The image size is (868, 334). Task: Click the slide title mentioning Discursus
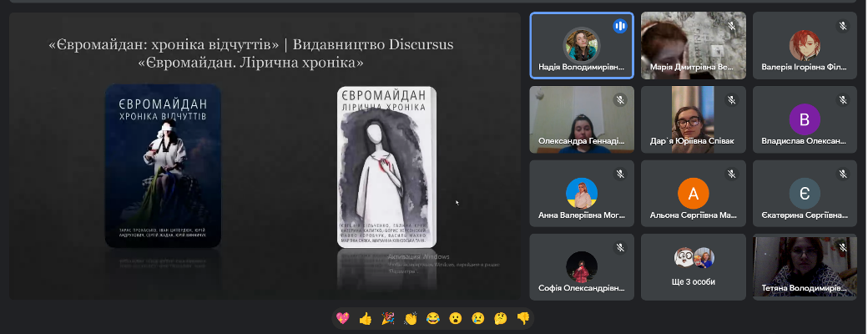click(250, 44)
